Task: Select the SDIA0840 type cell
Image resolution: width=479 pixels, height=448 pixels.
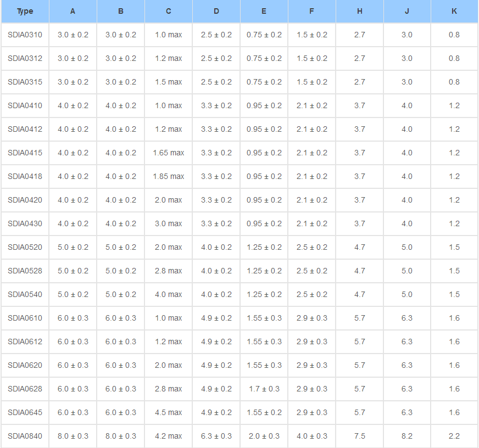Action: pyautogui.click(x=25, y=436)
